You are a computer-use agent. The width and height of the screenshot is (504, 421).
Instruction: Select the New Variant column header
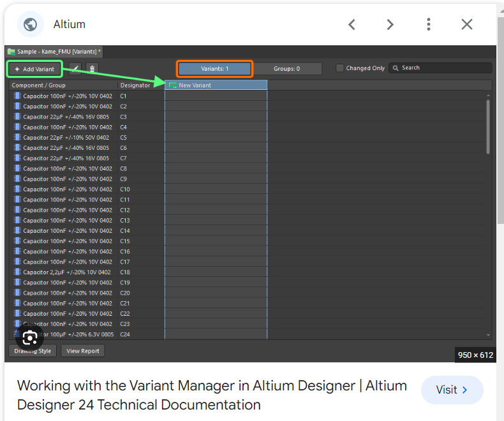coord(216,85)
